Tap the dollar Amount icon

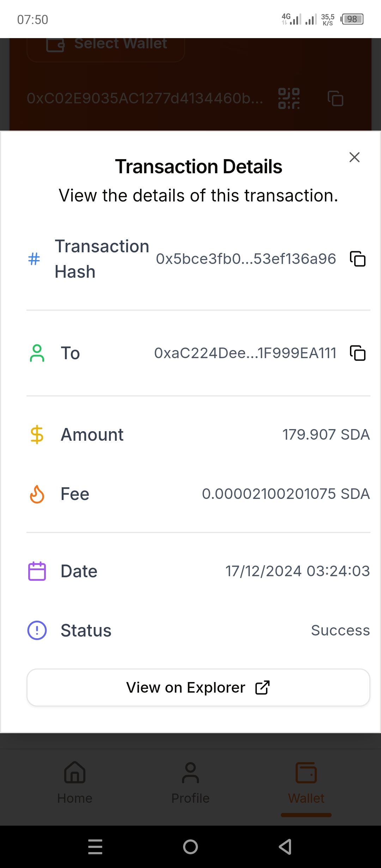pos(37,434)
